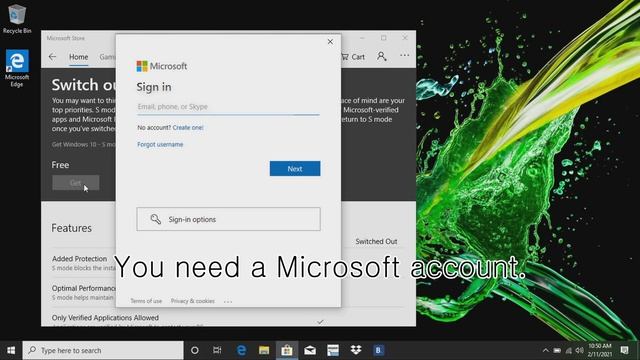Open Cortana circle on taskbar
The height and width of the screenshot is (360, 640).
pos(195,350)
